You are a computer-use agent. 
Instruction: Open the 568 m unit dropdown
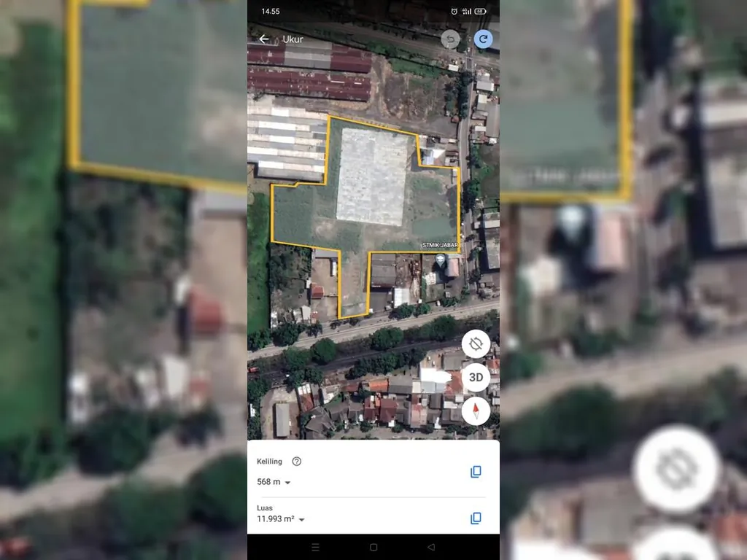287,483
